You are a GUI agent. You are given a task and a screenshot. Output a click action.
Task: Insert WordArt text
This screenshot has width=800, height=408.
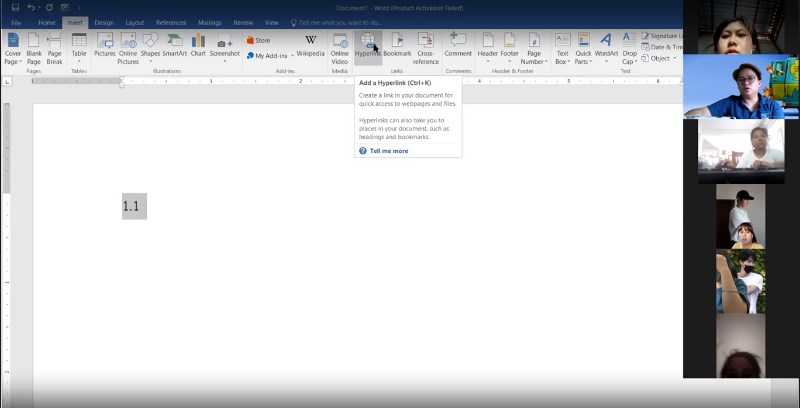pos(606,45)
